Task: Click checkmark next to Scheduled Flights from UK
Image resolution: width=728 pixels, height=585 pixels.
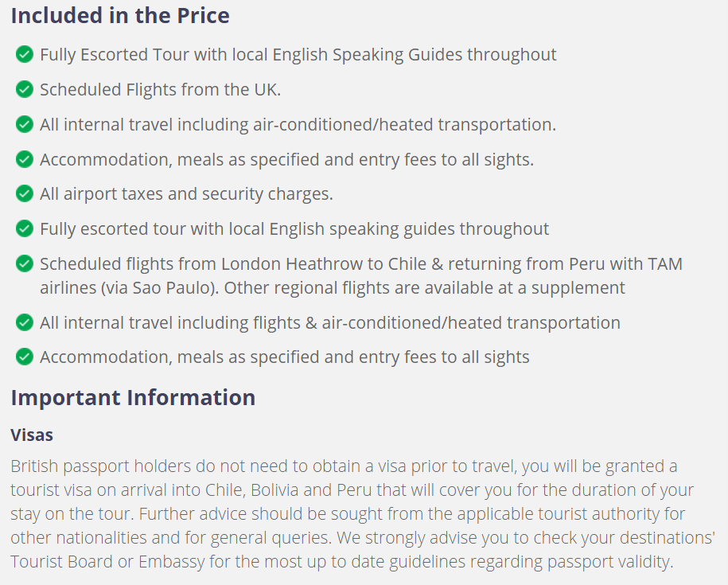Action: coord(24,90)
